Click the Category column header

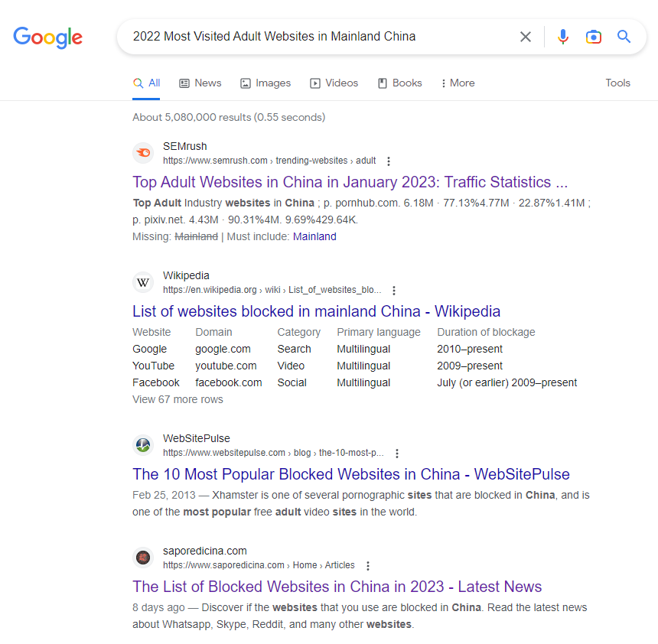299,332
